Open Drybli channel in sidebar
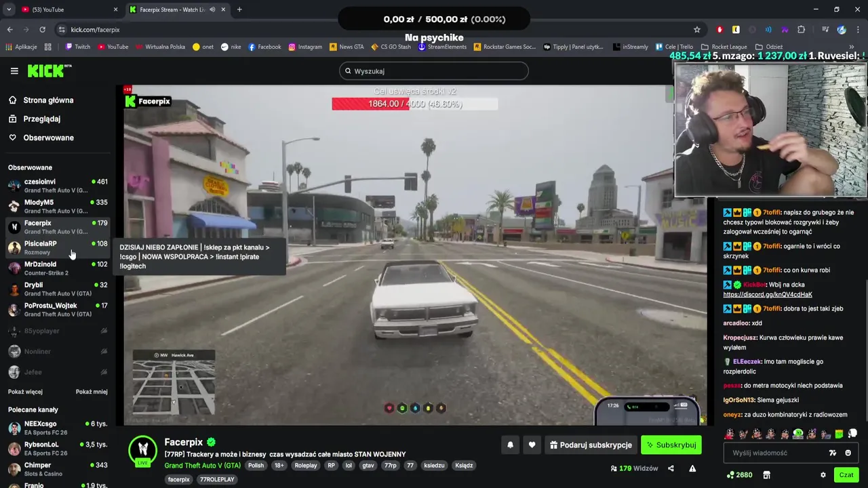Viewport: 868px width, 488px height. click(58, 289)
